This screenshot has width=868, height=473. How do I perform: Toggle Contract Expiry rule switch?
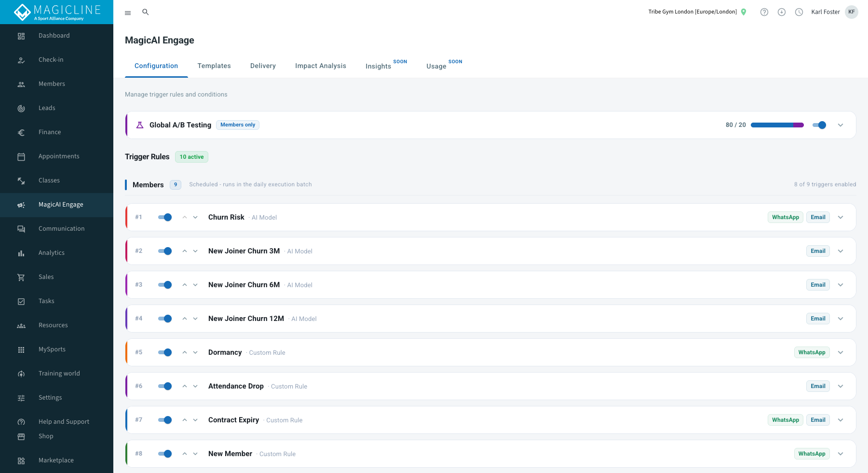click(x=165, y=420)
